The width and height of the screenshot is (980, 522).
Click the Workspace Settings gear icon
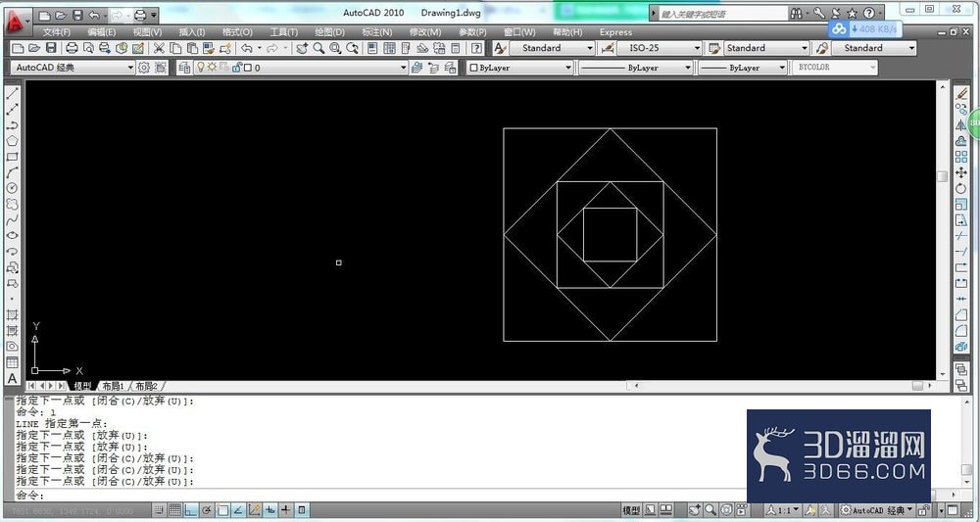tap(144, 68)
